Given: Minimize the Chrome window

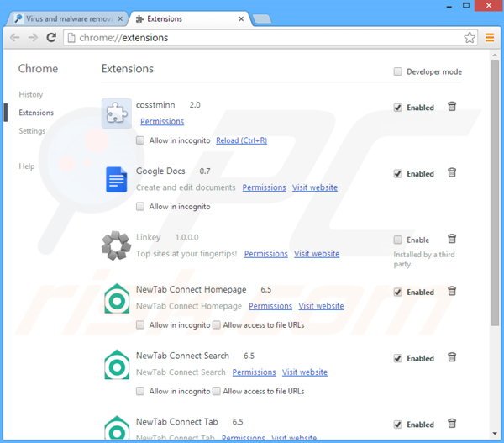Looking at the screenshot, I should point(449,6).
